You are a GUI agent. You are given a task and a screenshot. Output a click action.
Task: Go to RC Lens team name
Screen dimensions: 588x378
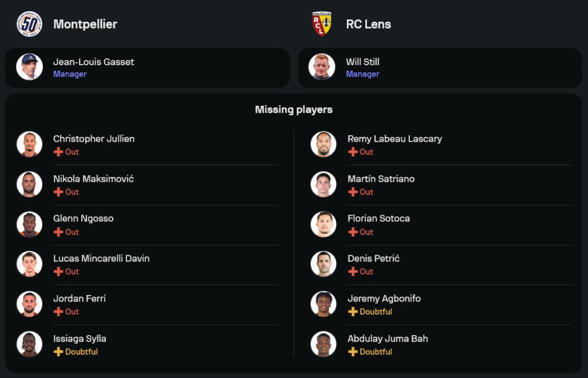pyautogui.click(x=368, y=24)
